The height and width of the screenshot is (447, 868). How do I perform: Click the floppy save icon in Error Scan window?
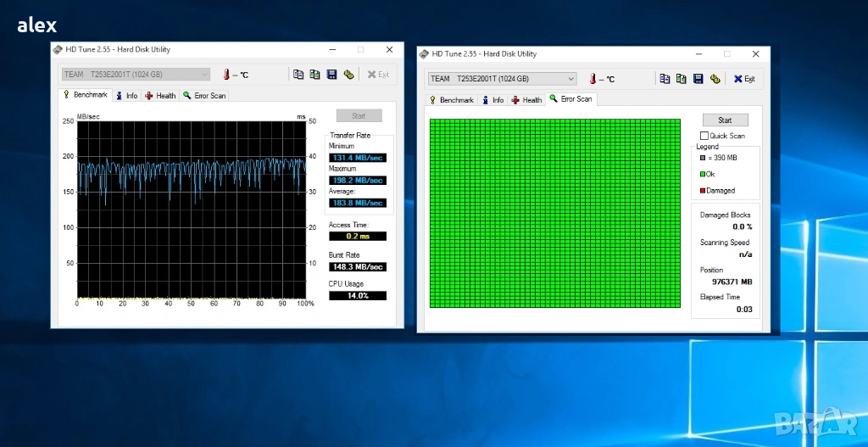click(x=698, y=79)
